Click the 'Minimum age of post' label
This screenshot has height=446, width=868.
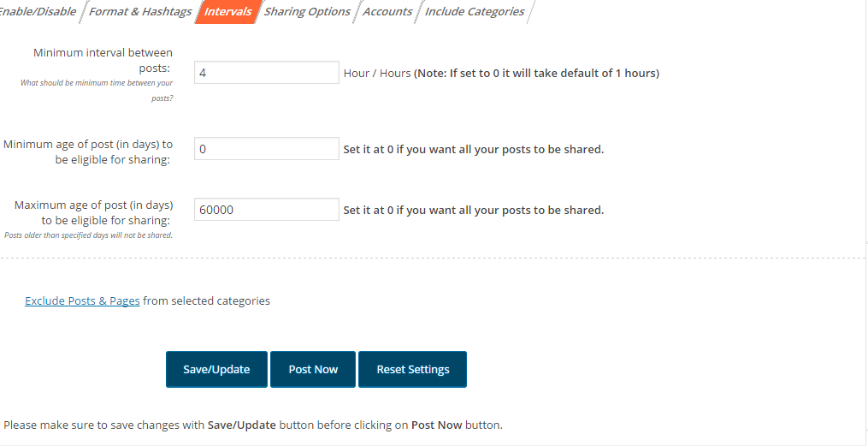tap(88, 152)
